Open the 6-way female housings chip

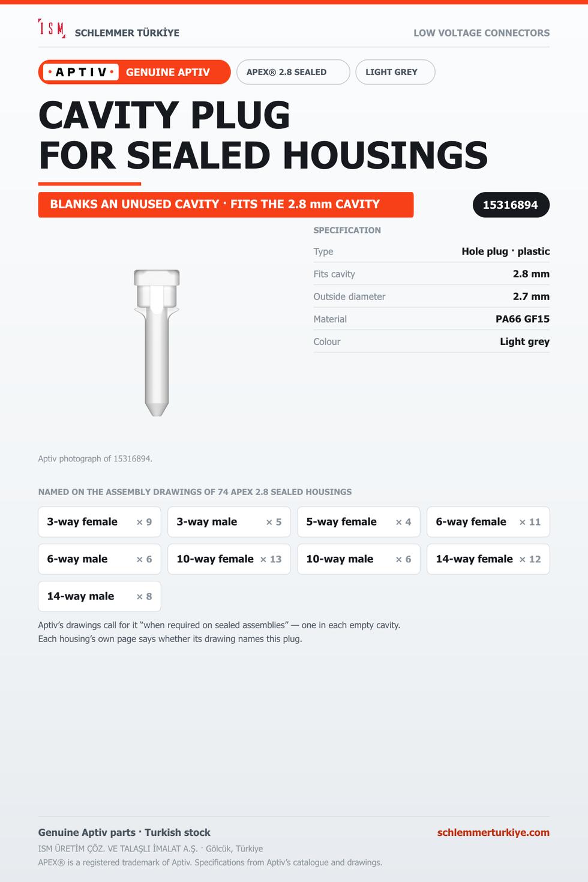coord(488,522)
